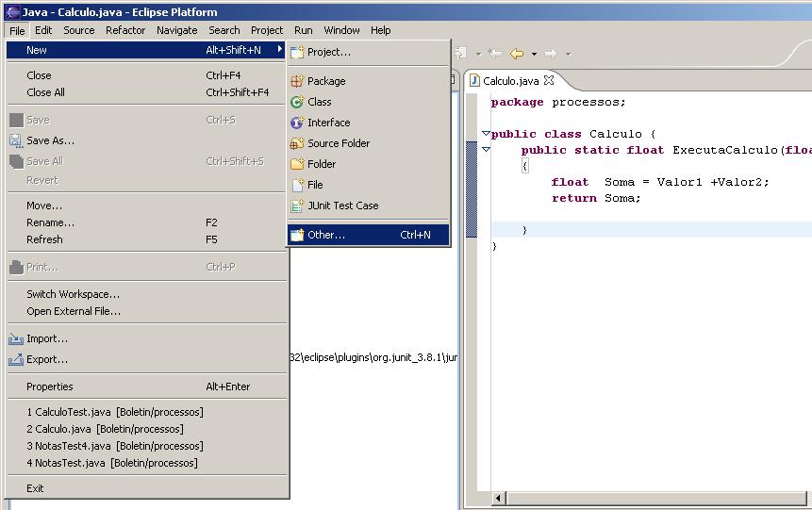Reopen recent file 2 Calculo.java
812x510 pixels.
point(147,430)
